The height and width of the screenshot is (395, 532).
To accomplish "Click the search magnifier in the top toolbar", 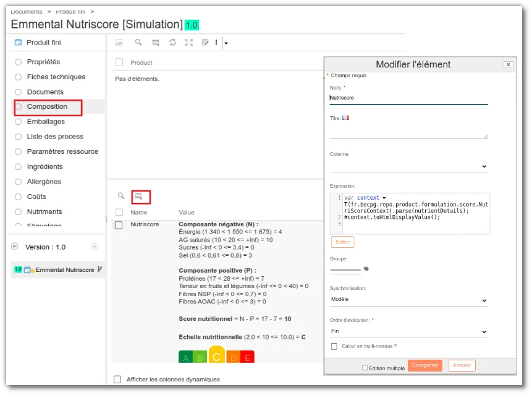I will [138, 42].
